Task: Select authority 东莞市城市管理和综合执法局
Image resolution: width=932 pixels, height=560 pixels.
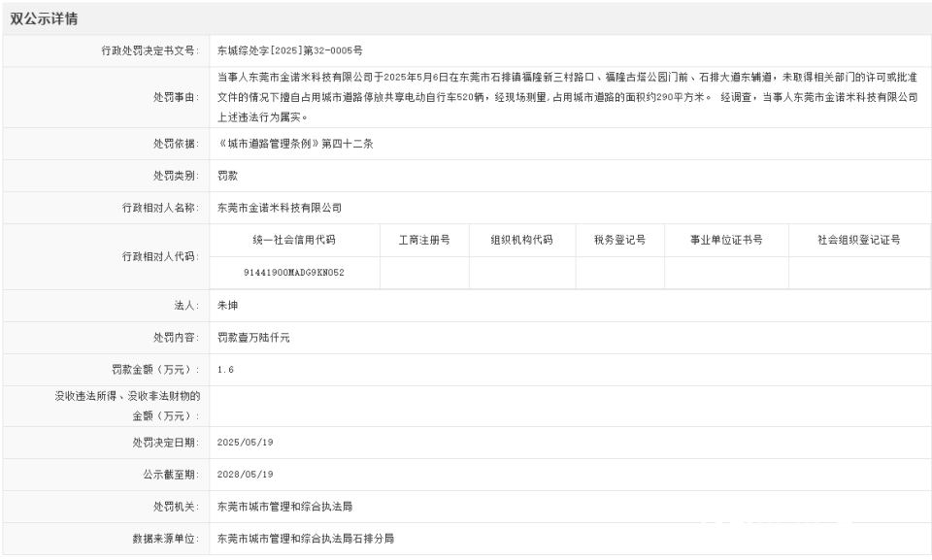Action: [288, 504]
